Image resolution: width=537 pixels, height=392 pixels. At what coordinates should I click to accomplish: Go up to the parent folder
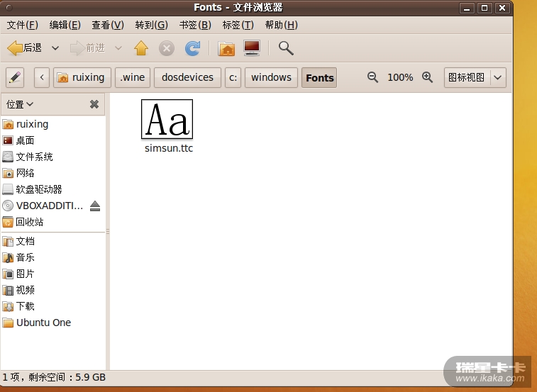(x=141, y=48)
